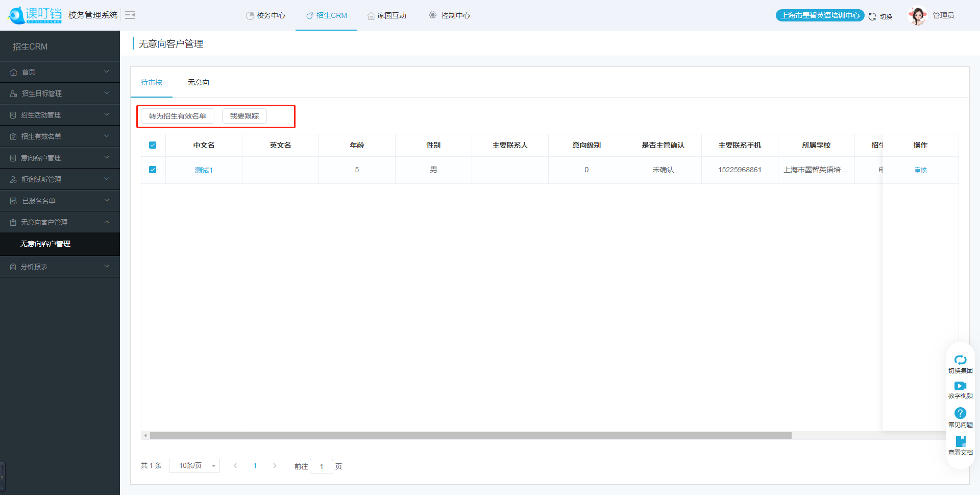980x495 pixels.
Task: Toggle the select-all checkbox in table header
Action: 153,145
